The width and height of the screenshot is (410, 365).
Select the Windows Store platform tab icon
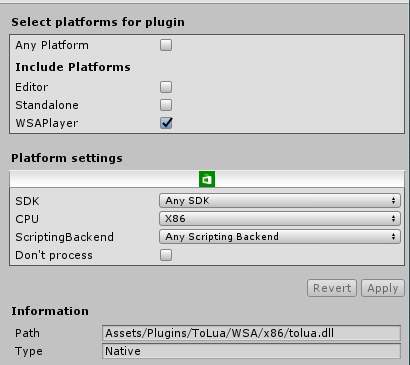click(207, 179)
